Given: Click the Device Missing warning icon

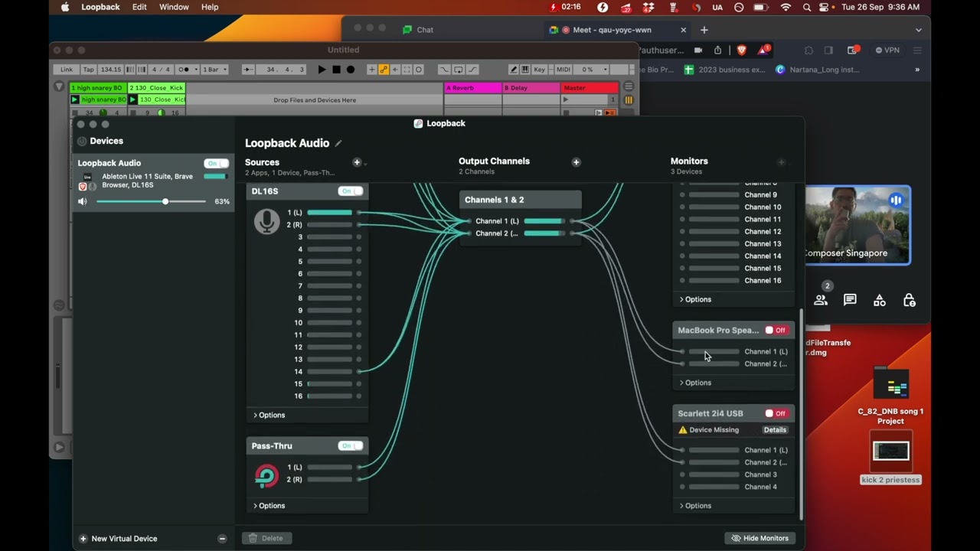Looking at the screenshot, I should coord(683,430).
